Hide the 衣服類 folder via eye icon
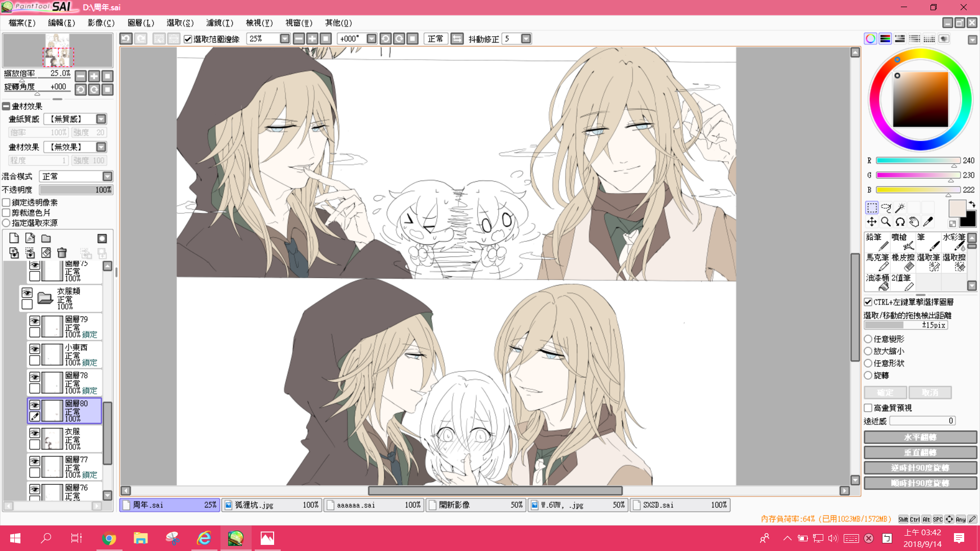The image size is (980, 551). (27, 293)
